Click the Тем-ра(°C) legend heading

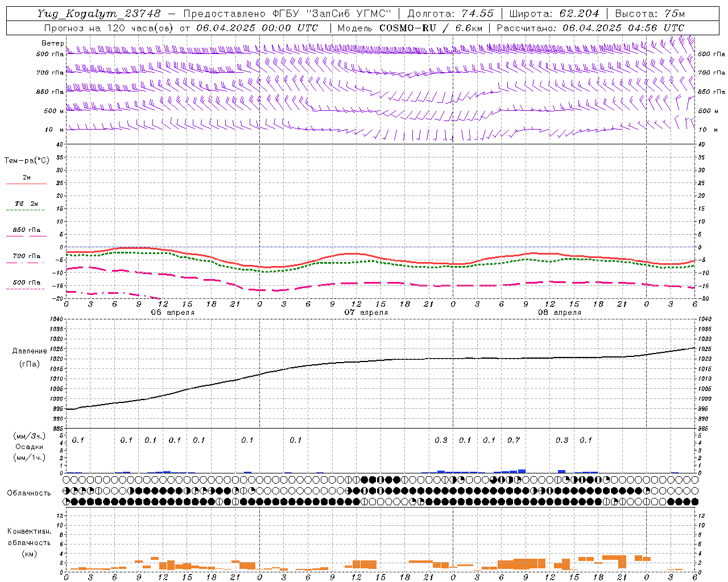click(x=27, y=161)
